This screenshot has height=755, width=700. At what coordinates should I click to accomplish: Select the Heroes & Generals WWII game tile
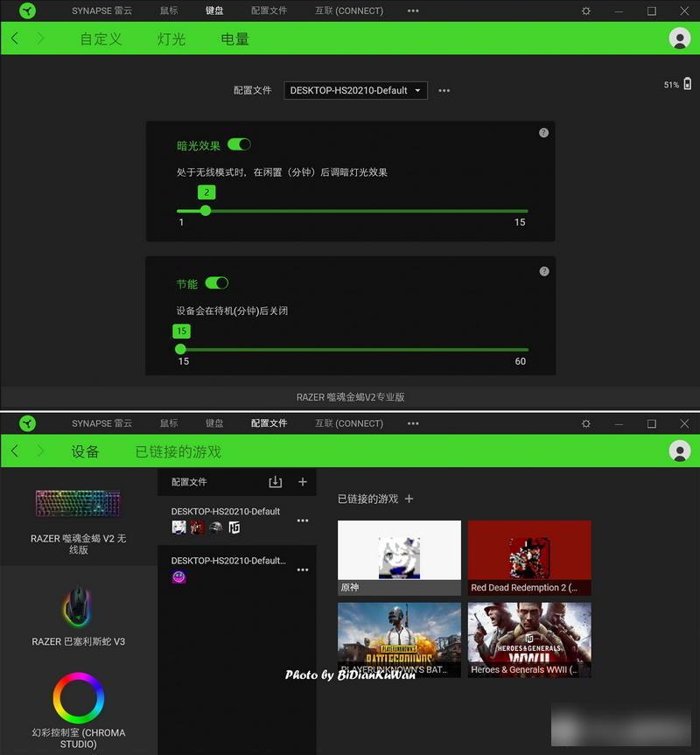(529, 640)
